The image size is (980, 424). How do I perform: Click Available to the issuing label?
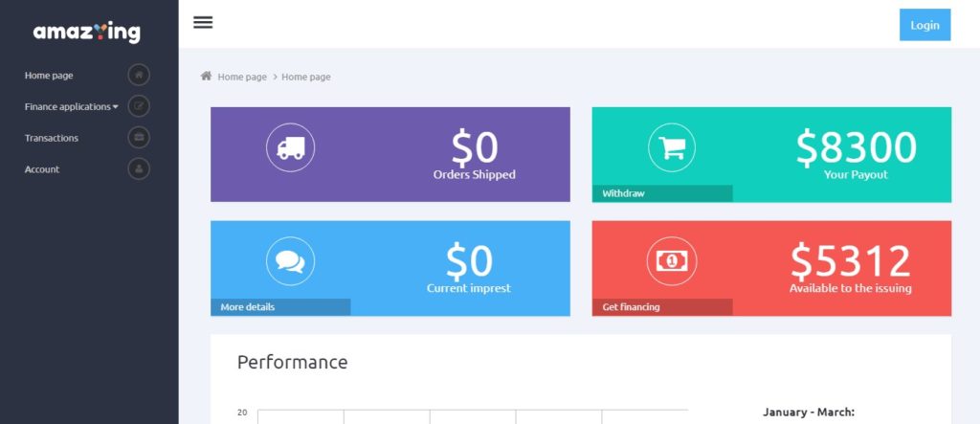pos(851,288)
